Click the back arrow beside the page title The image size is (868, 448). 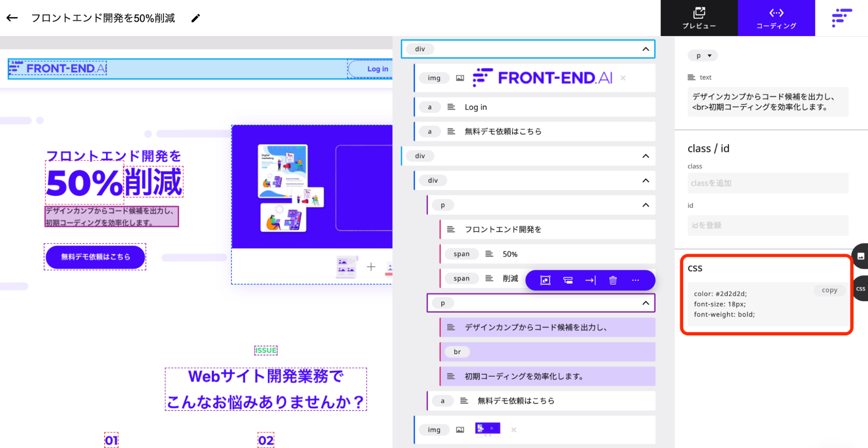tap(12, 17)
